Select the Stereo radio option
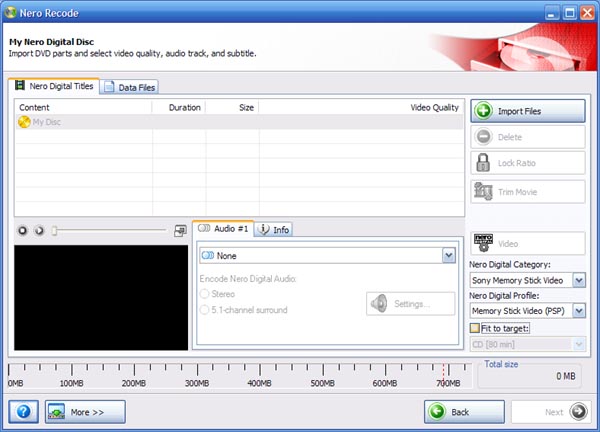 [205, 294]
